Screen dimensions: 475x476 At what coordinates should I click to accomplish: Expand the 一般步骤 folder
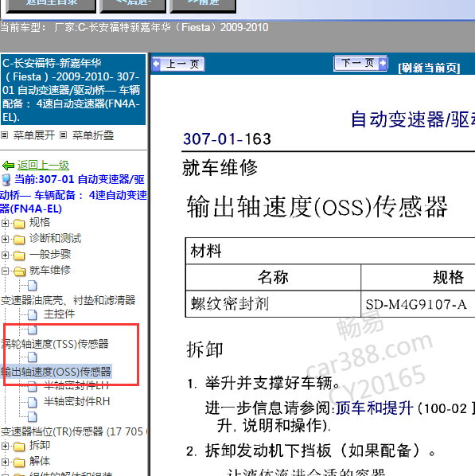coord(5,255)
